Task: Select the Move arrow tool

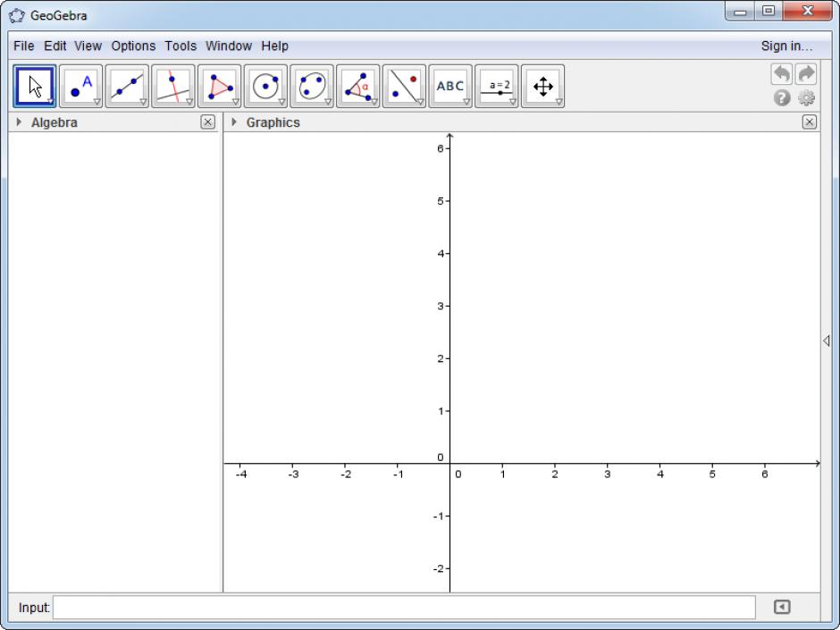Action: pyautogui.click(x=36, y=86)
